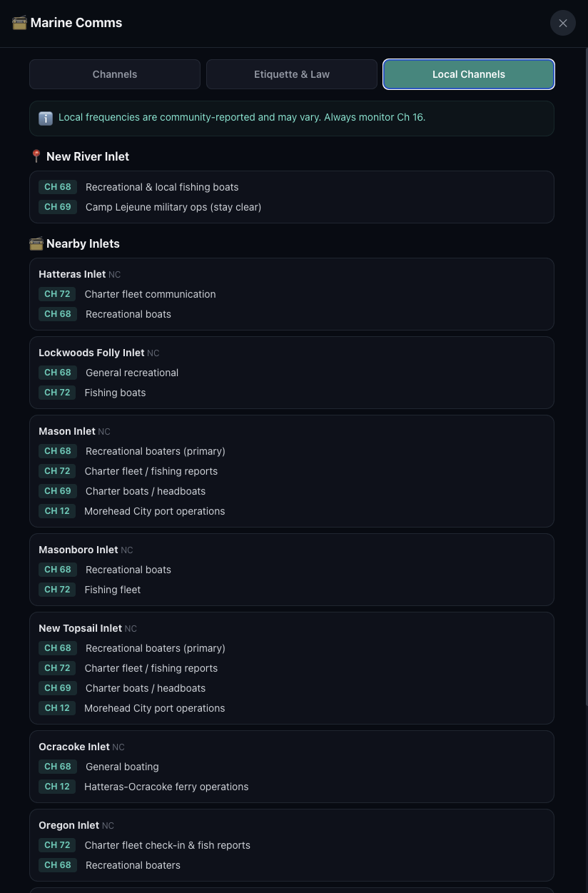Select the CH 69 charter boats badge under Mason Inlet

click(x=57, y=490)
